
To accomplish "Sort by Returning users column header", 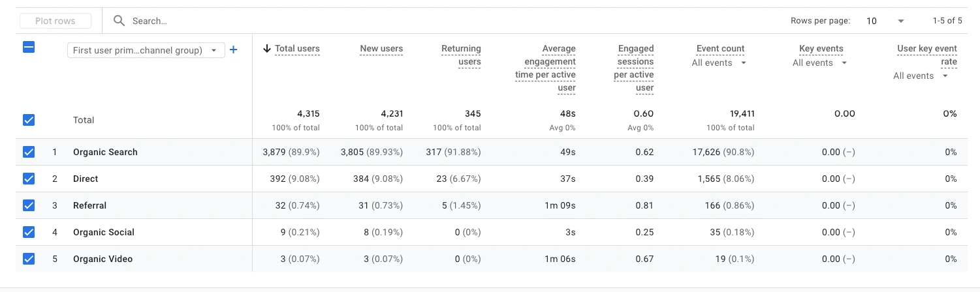I will point(461,55).
